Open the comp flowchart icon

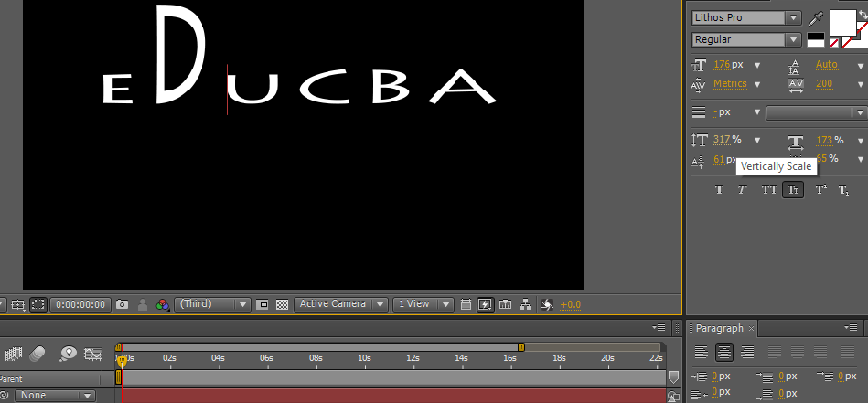(526, 304)
